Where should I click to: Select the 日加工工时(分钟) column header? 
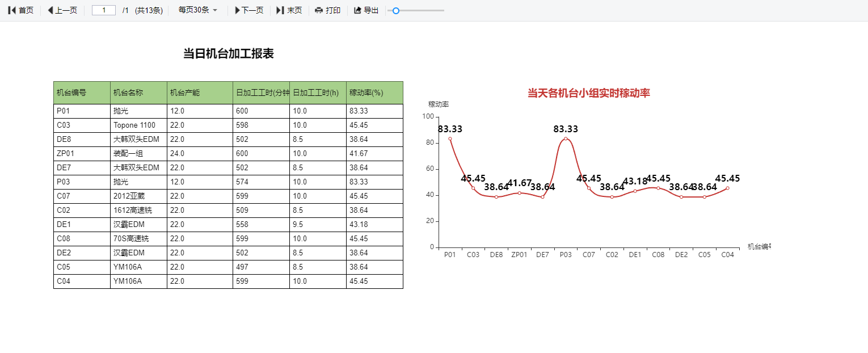[262, 93]
